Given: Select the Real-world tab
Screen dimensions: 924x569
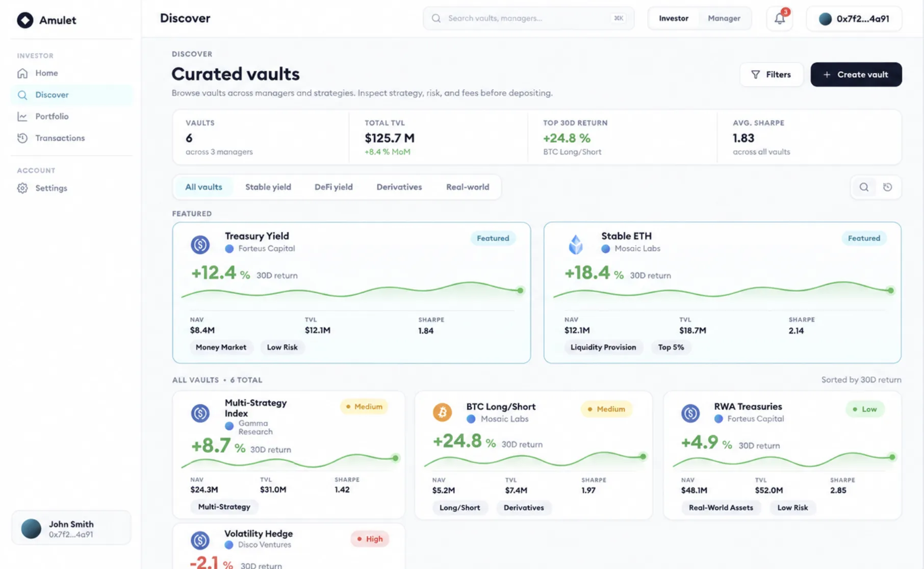Looking at the screenshot, I should 468,187.
